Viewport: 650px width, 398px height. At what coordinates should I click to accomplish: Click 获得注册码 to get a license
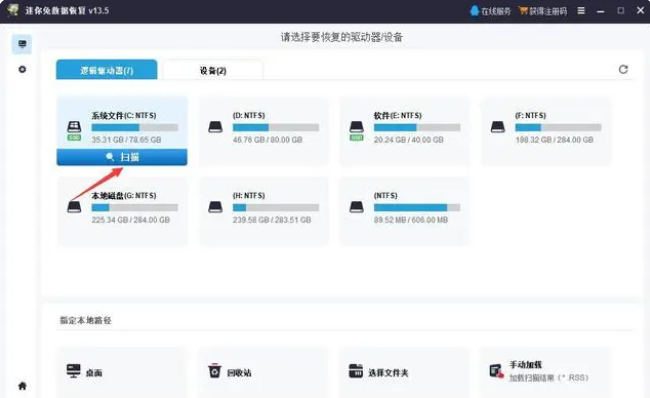tap(543, 11)
